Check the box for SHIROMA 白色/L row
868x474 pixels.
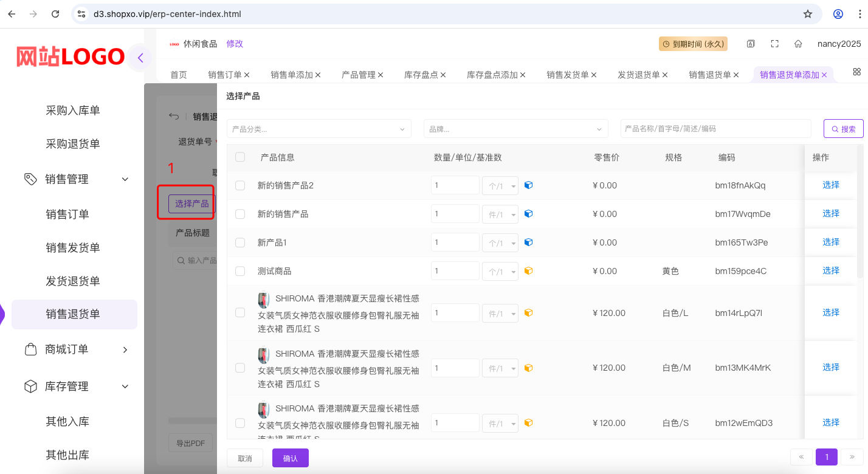click(x=240, y=313)
